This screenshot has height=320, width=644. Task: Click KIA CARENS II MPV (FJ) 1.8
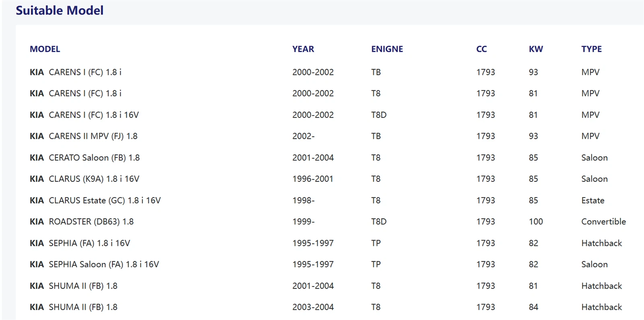coord(83,136)
